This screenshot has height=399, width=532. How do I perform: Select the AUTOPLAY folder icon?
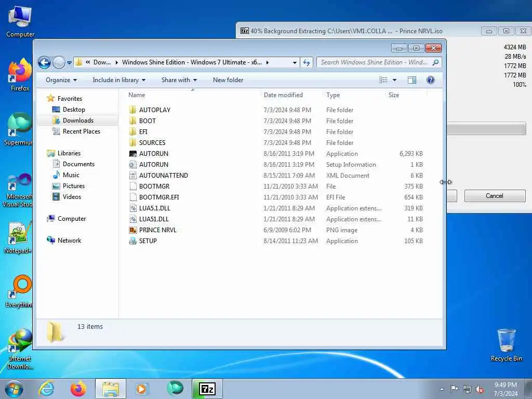point(133,110)
